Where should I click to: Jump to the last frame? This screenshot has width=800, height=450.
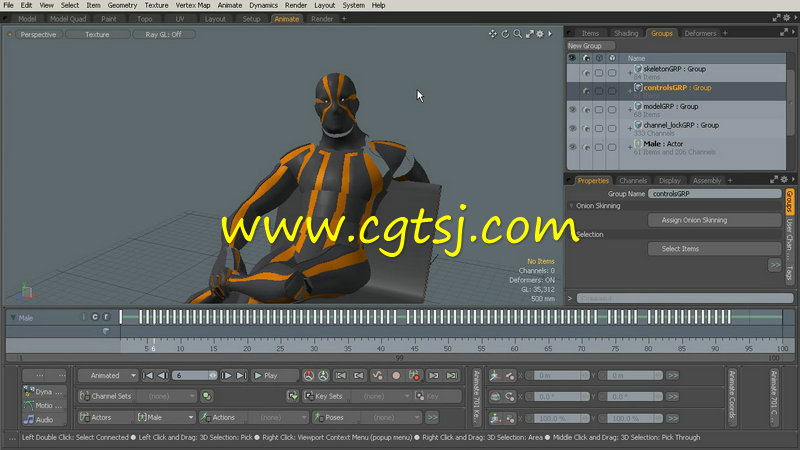click(x=241, y=376)
